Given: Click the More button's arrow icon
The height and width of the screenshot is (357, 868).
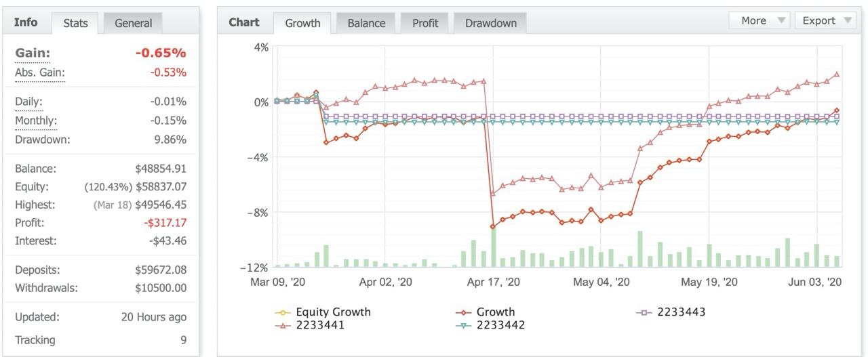Looking at the screenshot, I should click(781, 20).
